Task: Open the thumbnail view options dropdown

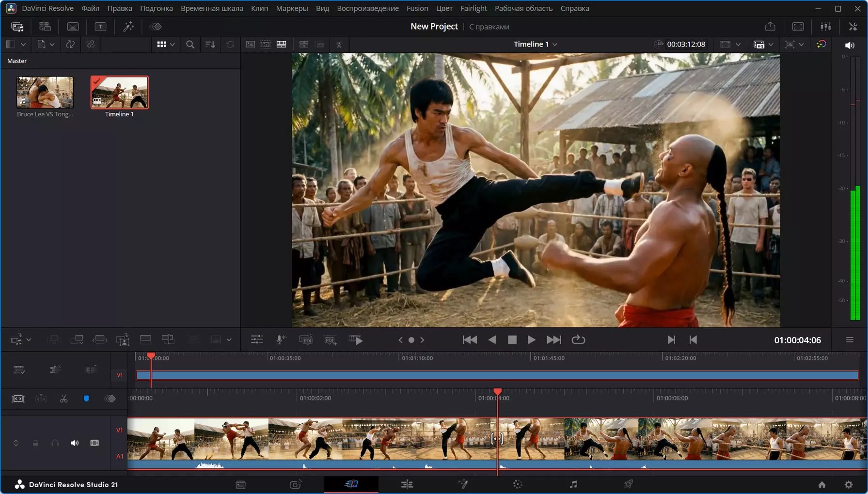Action: [166, 44]
